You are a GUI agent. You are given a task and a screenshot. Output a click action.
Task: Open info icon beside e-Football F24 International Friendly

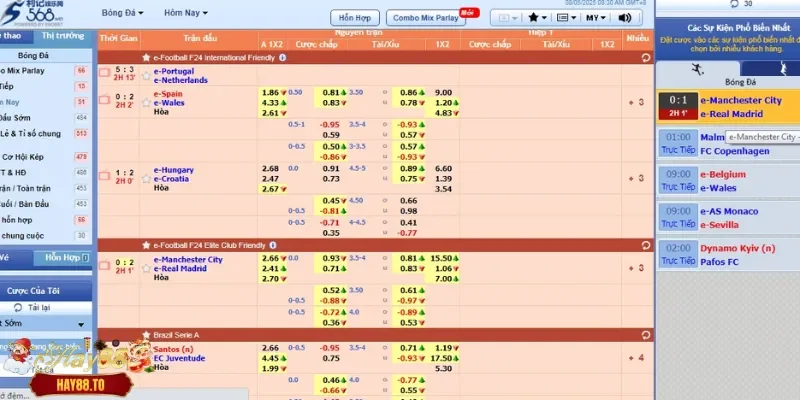[283, 58]
